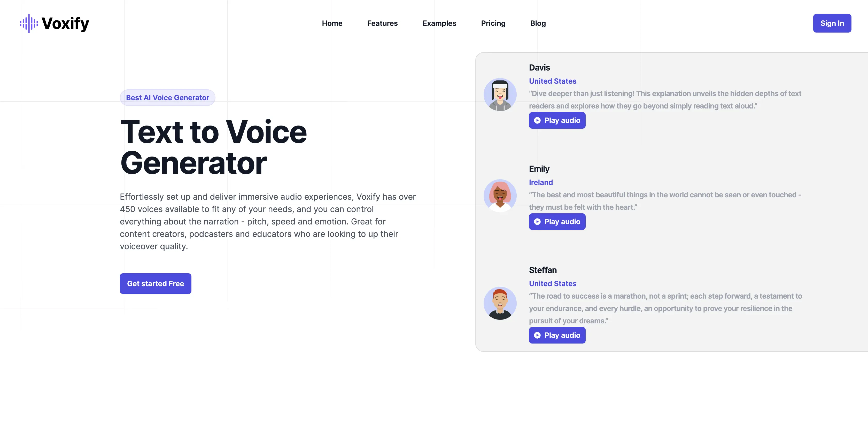Click Get started Free button
Screen dimensions: 868x436
pyautogui.click(x=155, y=283)
